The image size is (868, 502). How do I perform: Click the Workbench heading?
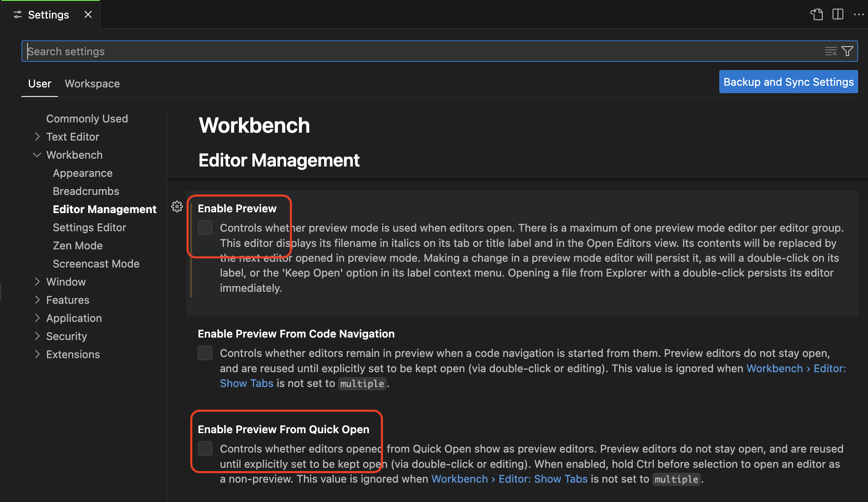(254, 125)
